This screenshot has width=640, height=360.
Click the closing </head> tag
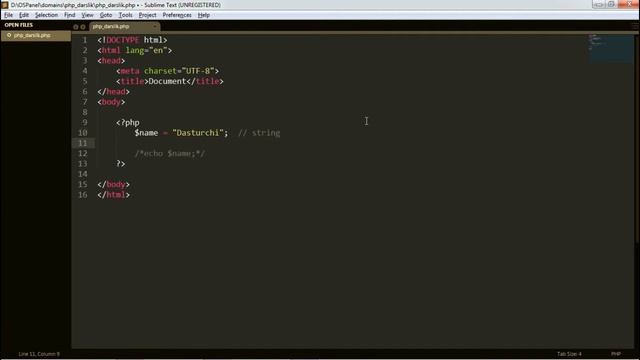tap(113, 92)
